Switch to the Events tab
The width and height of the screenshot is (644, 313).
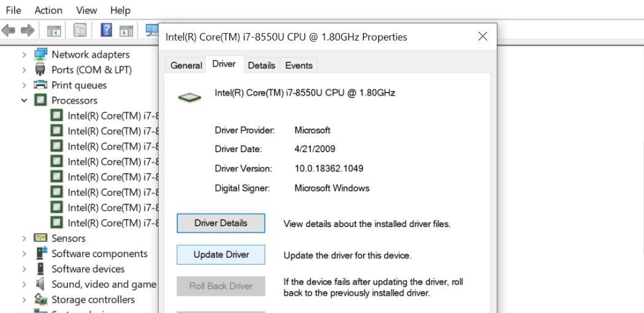299,65
